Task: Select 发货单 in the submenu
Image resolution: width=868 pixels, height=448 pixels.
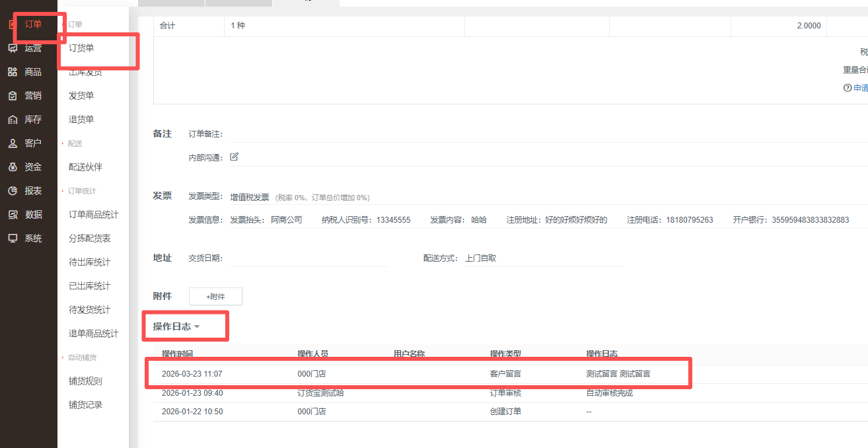Action: point(81,96)
